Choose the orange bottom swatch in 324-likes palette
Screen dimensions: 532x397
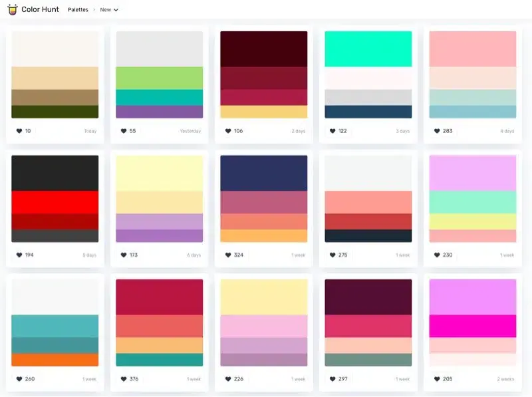tap(264, 236)
